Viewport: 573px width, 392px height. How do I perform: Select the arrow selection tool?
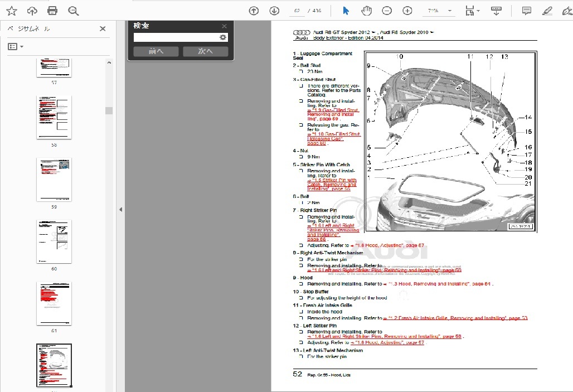click(x=346, y=11)
